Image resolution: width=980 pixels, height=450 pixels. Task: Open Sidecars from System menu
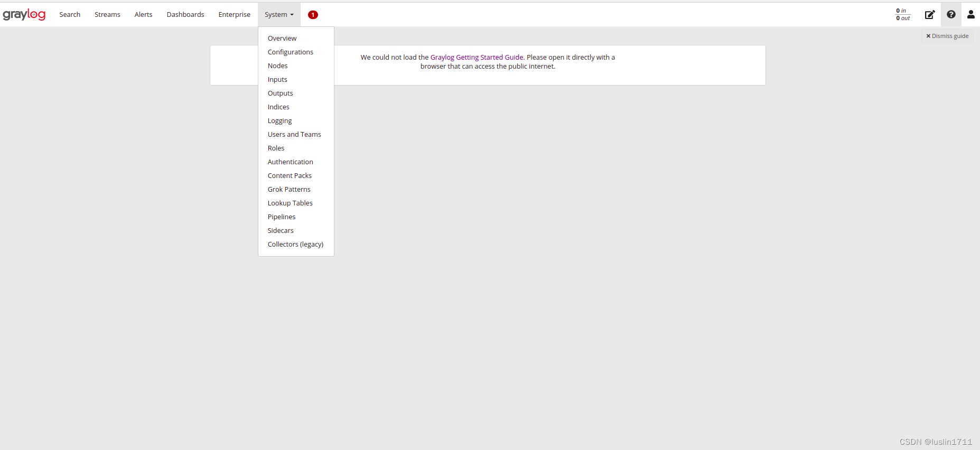coord(296,230)
